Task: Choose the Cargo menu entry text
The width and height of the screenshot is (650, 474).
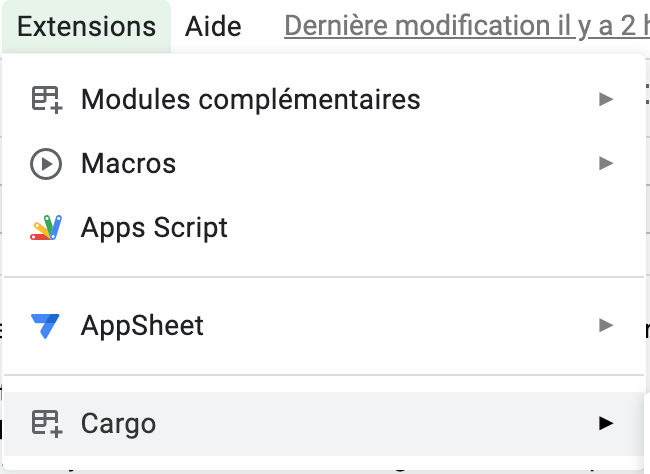Action: point(118,423)
